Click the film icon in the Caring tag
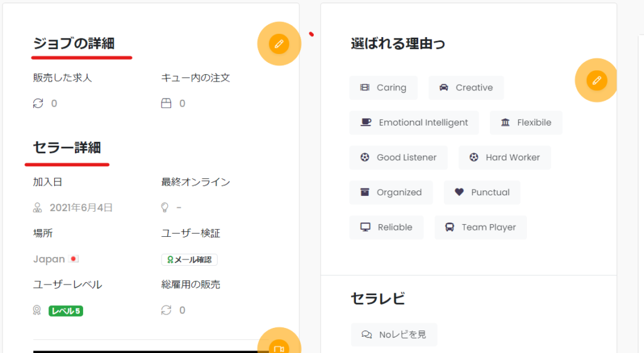The height and width of the screenshot is (353, 644). point(365,87)
